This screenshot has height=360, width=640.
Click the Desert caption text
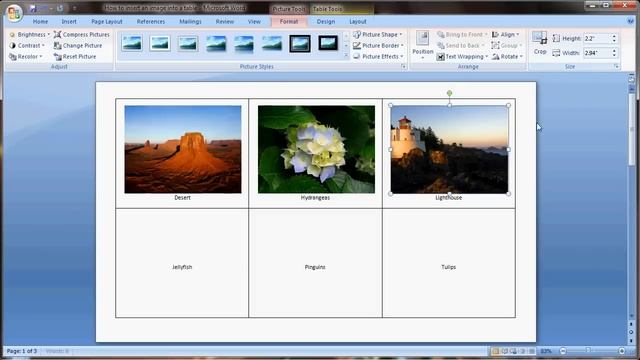(x=182, y=198)
